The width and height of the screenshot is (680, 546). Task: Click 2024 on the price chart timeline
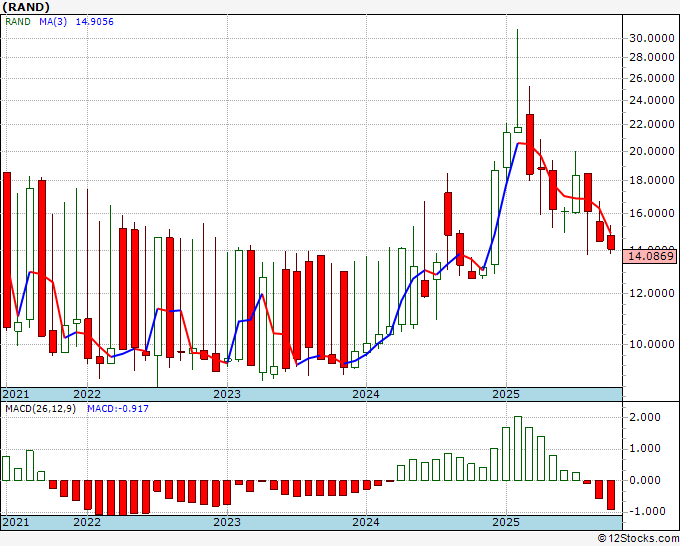pos(366,394)
